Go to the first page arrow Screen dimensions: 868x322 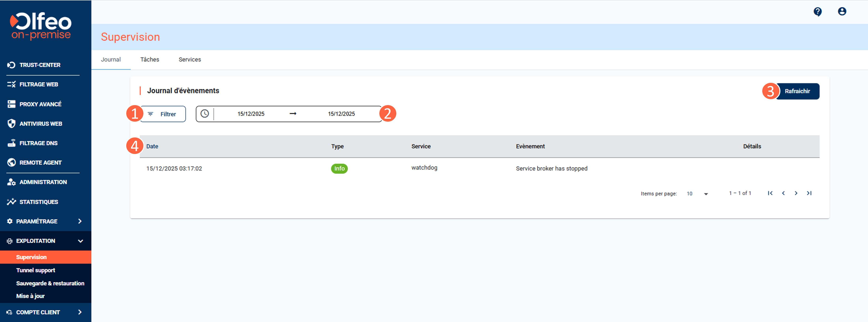(x=770, y=193)
